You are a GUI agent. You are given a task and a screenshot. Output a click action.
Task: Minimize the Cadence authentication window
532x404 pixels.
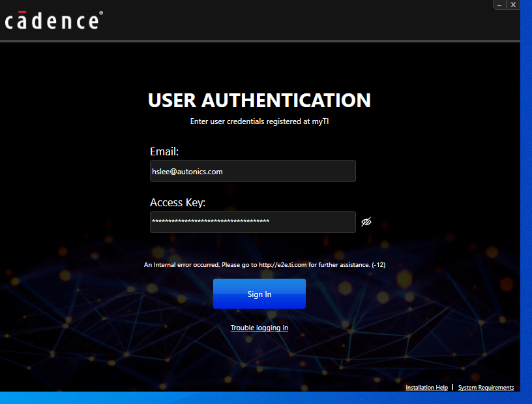[499, 5]
